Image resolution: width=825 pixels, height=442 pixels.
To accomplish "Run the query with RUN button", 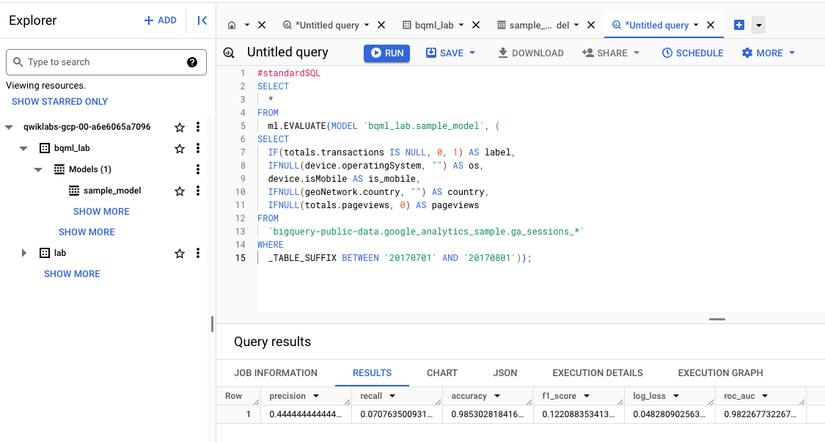I will tap(387, 53).
